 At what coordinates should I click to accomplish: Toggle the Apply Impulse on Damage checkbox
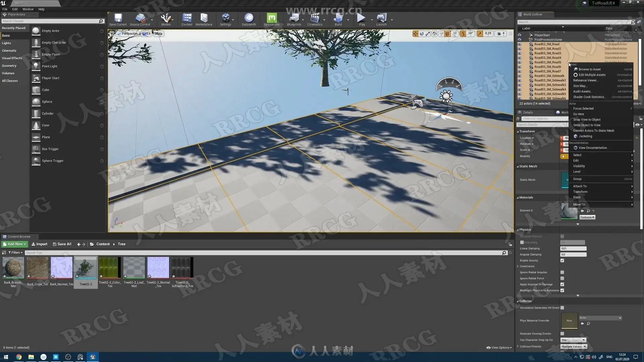pos(562,284)
